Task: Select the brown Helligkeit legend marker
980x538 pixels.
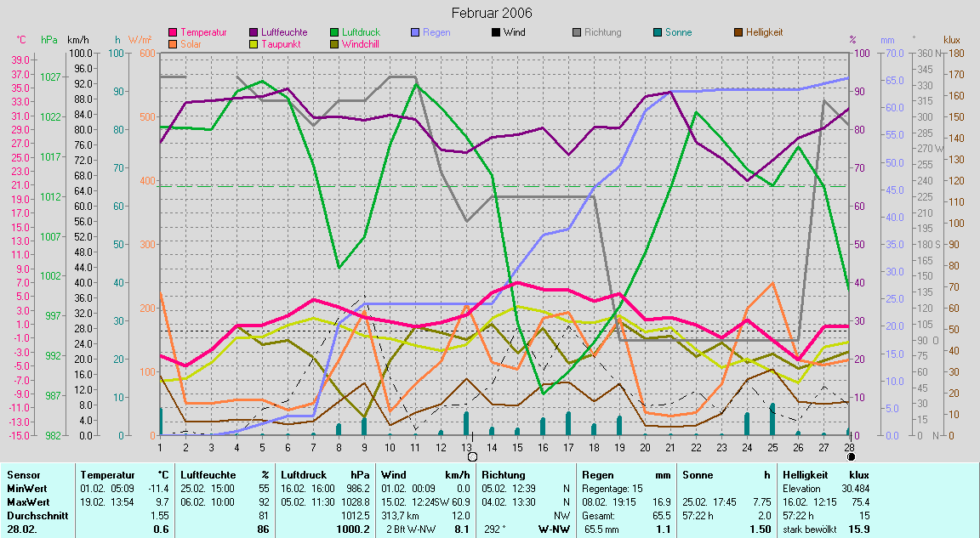Action: point(738,32)
